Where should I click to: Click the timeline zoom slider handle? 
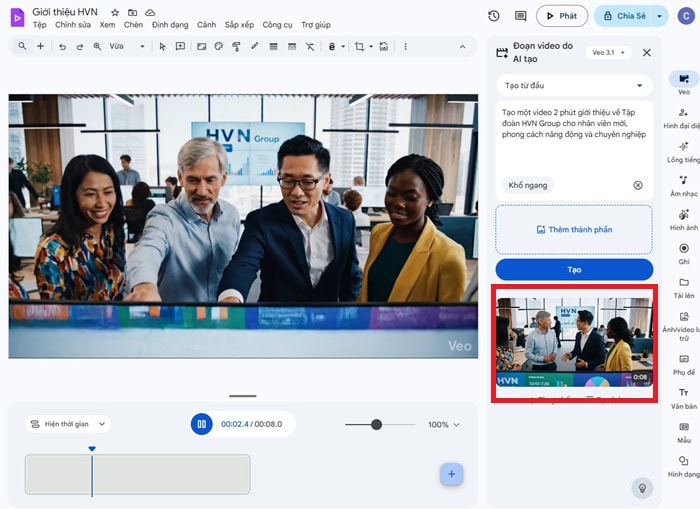click(x=377, y=425)
